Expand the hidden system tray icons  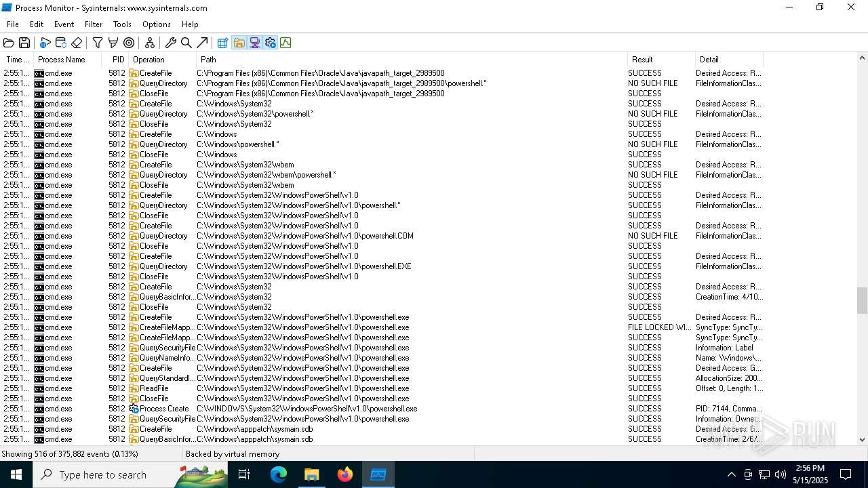coord(731,474)
